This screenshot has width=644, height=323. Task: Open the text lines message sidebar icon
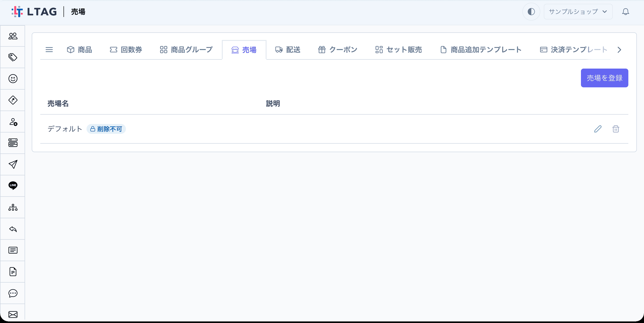13,250
